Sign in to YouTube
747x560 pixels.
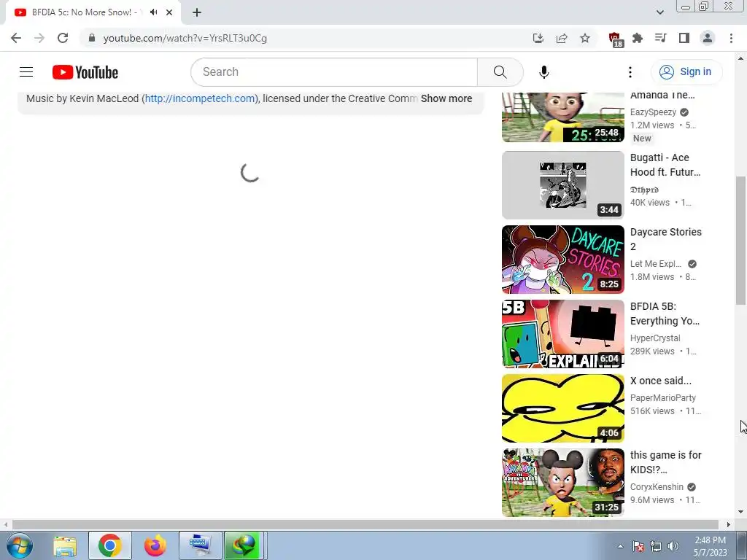(x=686, y=72)
